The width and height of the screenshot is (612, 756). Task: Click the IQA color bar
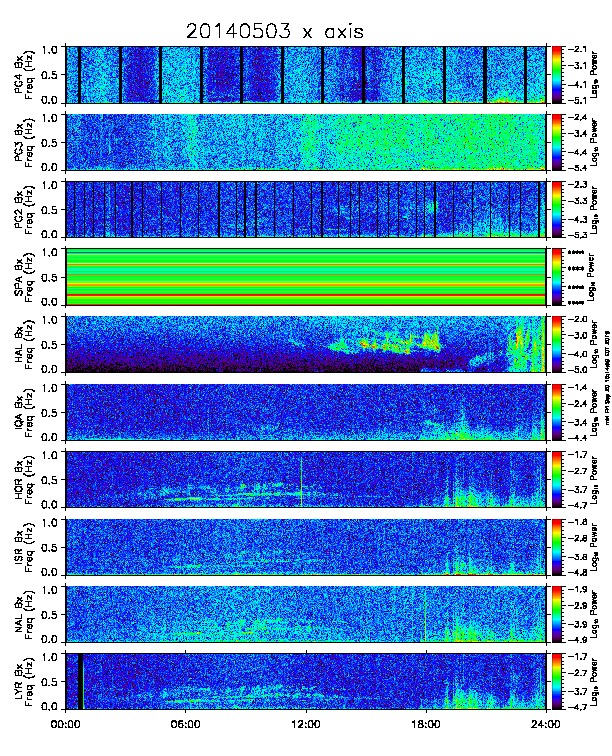click(557, 412)
